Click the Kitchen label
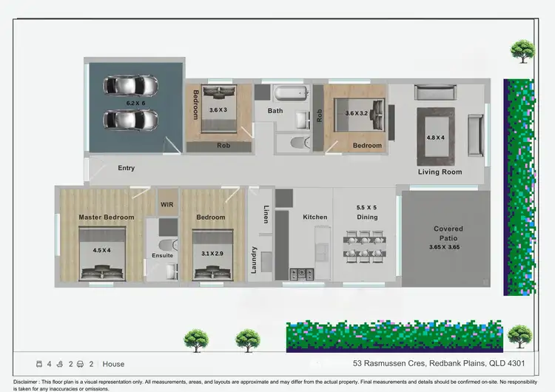The width and height of the screenshot is (555, 392). point(314,217)
